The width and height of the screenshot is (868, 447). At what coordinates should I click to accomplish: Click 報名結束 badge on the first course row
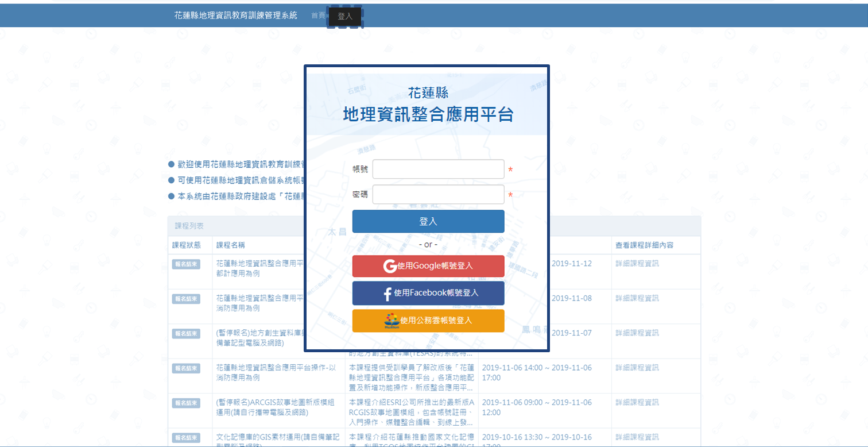click(186, 264)
